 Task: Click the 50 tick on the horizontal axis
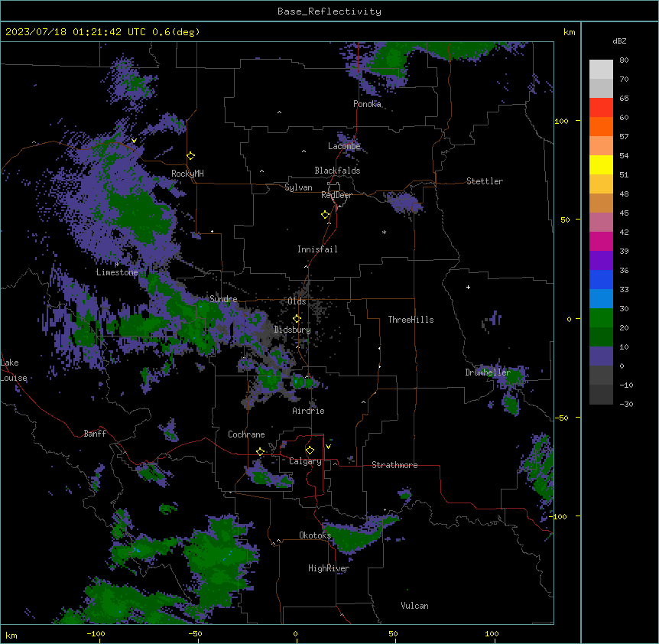393,633
